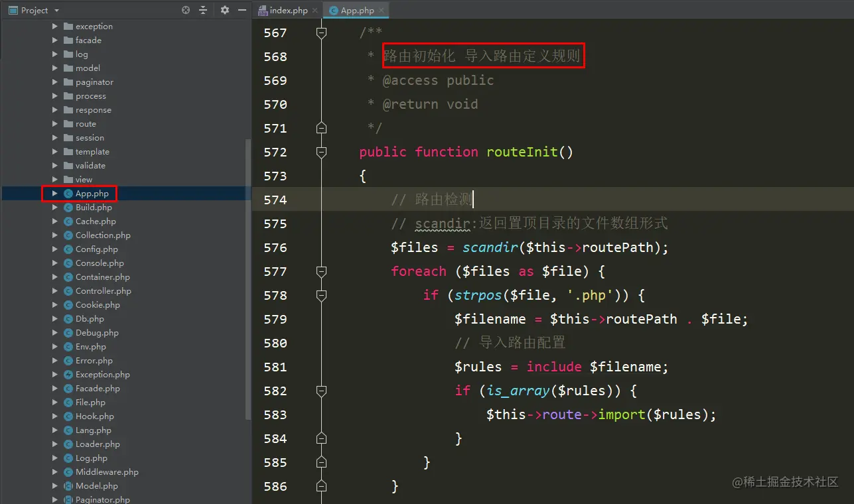
Task: Click line number 574 in the gutter
Action: [275, 200]
